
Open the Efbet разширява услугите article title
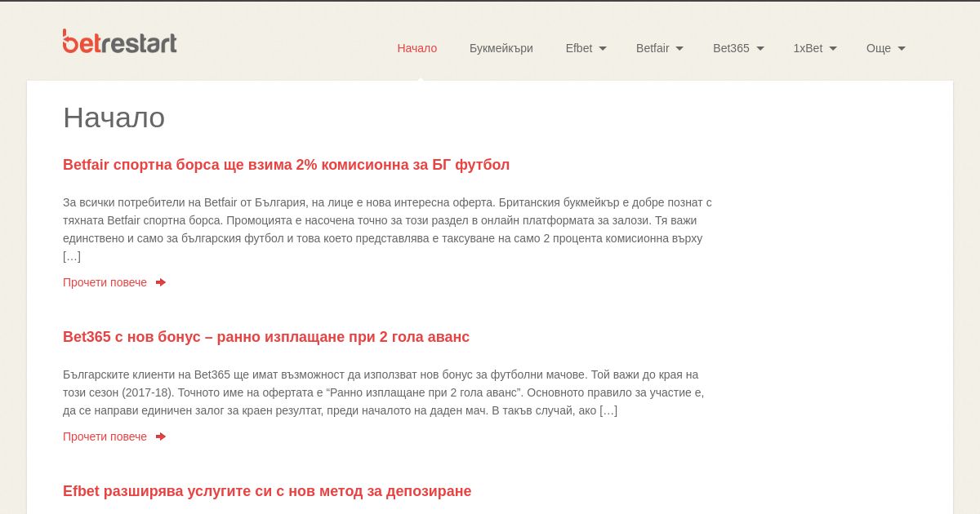[x=267, y=491]
